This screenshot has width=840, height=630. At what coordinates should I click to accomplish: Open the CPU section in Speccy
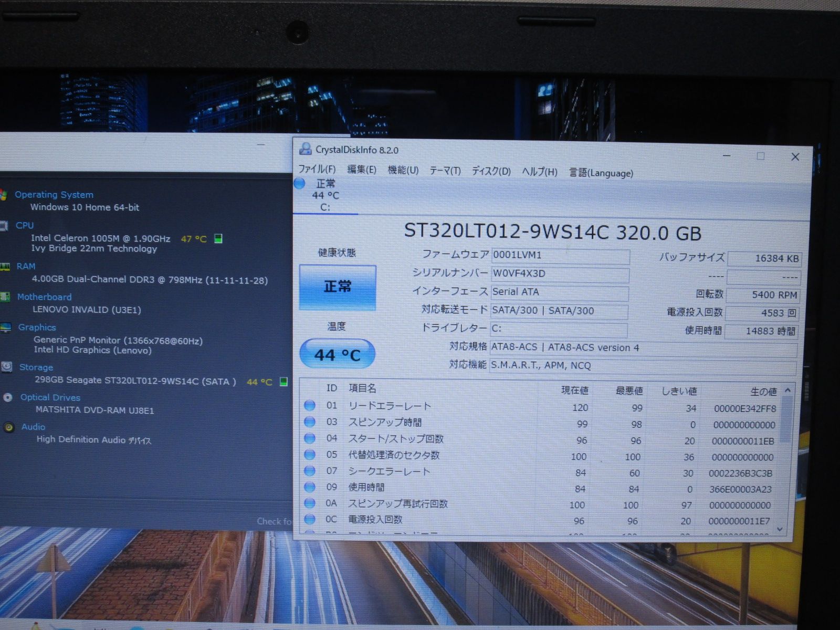pyautogui.click(x=25, y=225)
